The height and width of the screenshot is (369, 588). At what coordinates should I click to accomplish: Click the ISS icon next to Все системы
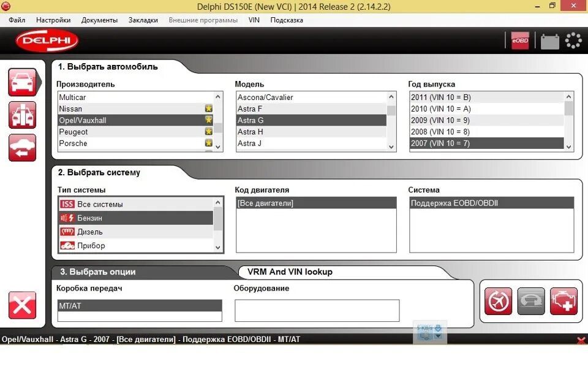point(67,204)
